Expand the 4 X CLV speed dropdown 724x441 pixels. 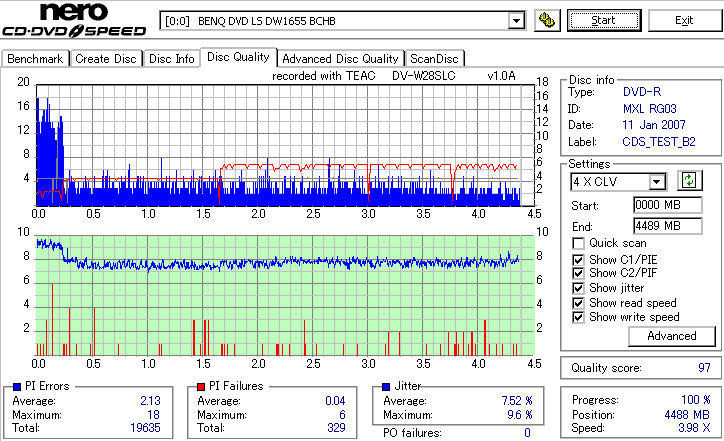657,181
